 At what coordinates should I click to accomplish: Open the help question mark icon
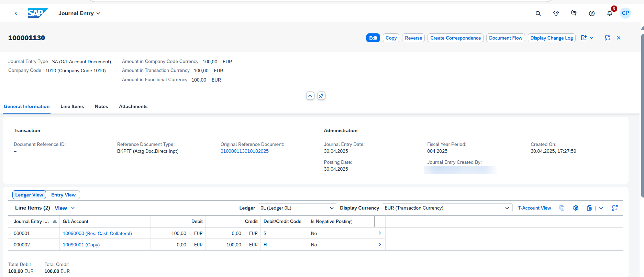click(x=592, y=13)
